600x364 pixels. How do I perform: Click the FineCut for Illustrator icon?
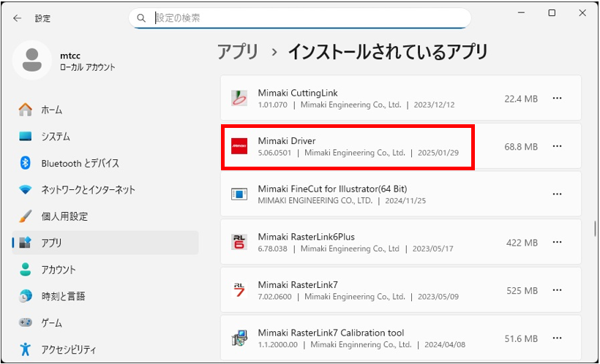point(239,194)
